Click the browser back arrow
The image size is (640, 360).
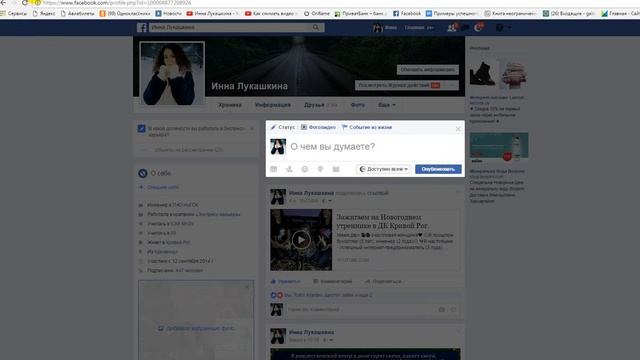3,3
